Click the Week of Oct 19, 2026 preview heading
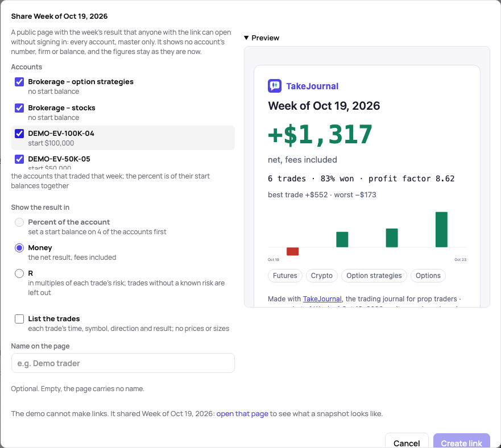The width and height of the screenshot is (501, 448). pyautogui.click(x=324, y=106)
